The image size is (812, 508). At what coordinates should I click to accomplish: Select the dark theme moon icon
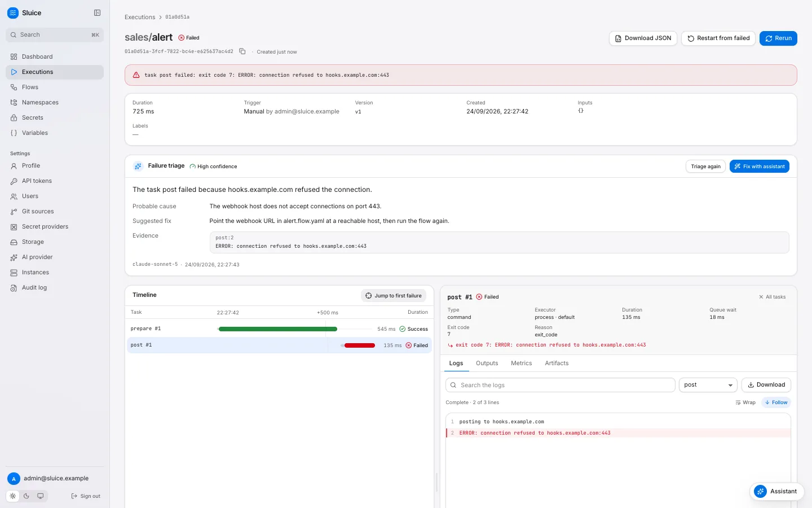coord(27,496)
